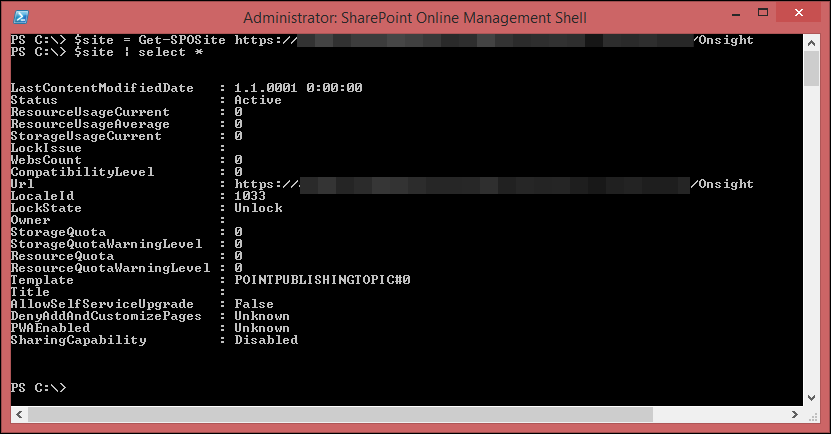
Task: Click the 'Template' property name
Action: click(42, 280)
